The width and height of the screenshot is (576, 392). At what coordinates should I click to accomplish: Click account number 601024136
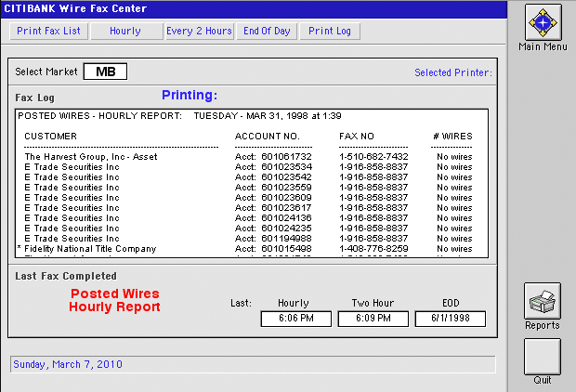(x=286, y=218)
